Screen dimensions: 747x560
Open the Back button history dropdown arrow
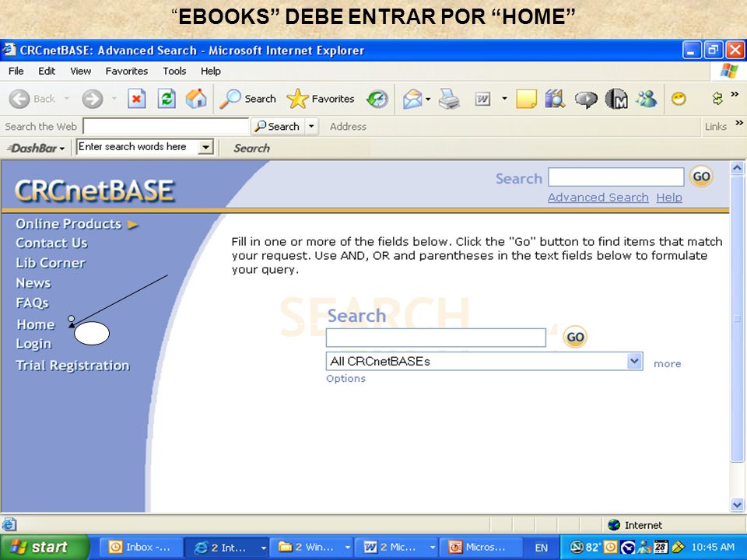pos(67,99)
